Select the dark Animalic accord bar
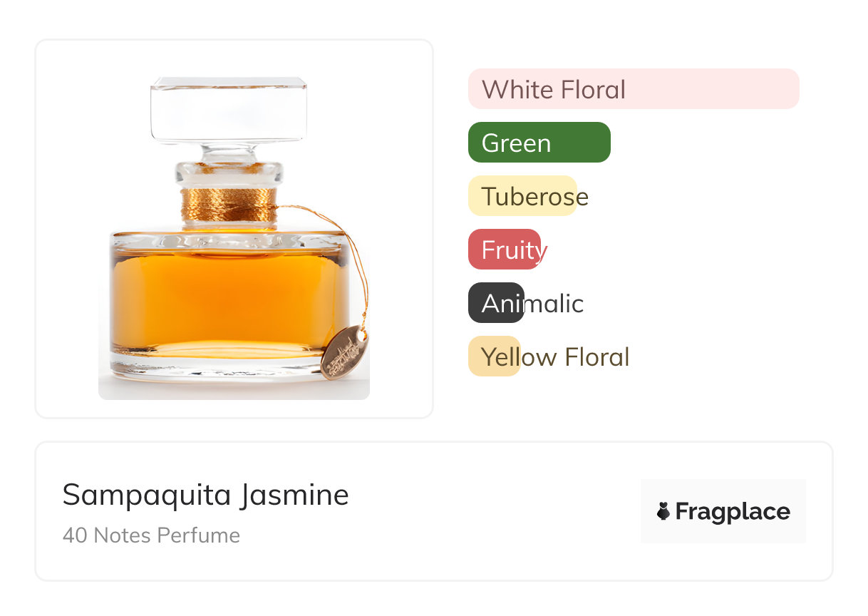Image resolution: width=868 pixels, height=616 pixels. [496, 303]
